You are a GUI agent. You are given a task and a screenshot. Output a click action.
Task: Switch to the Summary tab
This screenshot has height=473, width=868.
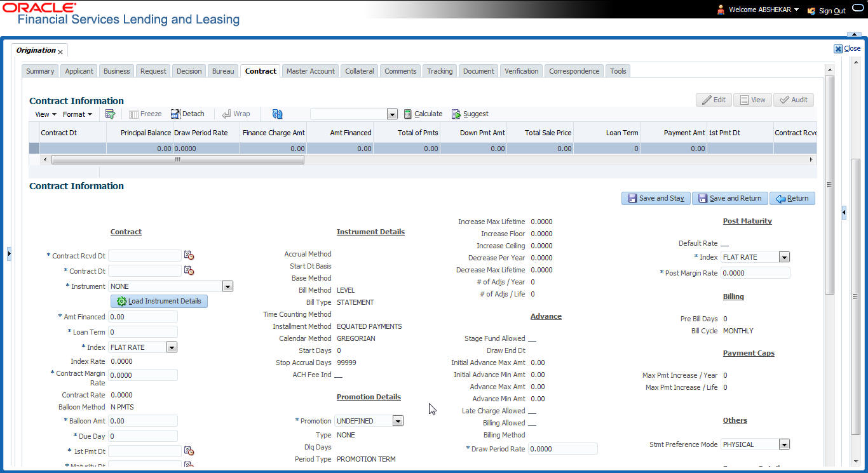point(40,71)
